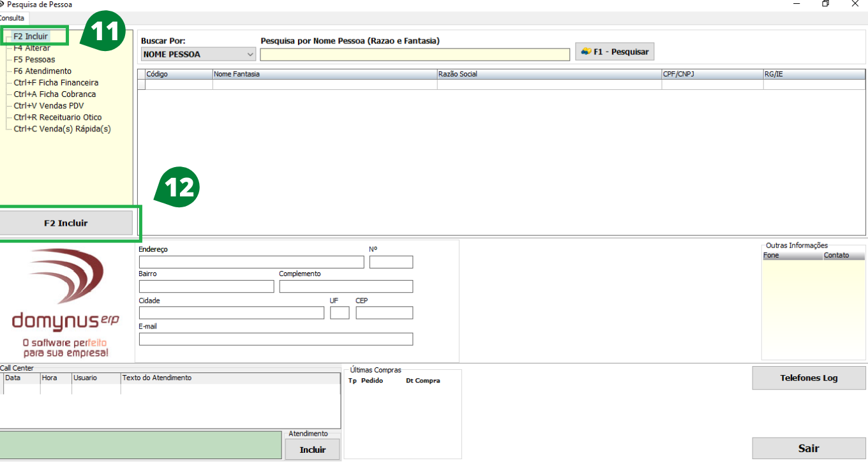Open Ctrl+V Vendas PDV
The height and width of the screenshot is (463, 868).
pos(49,105)
